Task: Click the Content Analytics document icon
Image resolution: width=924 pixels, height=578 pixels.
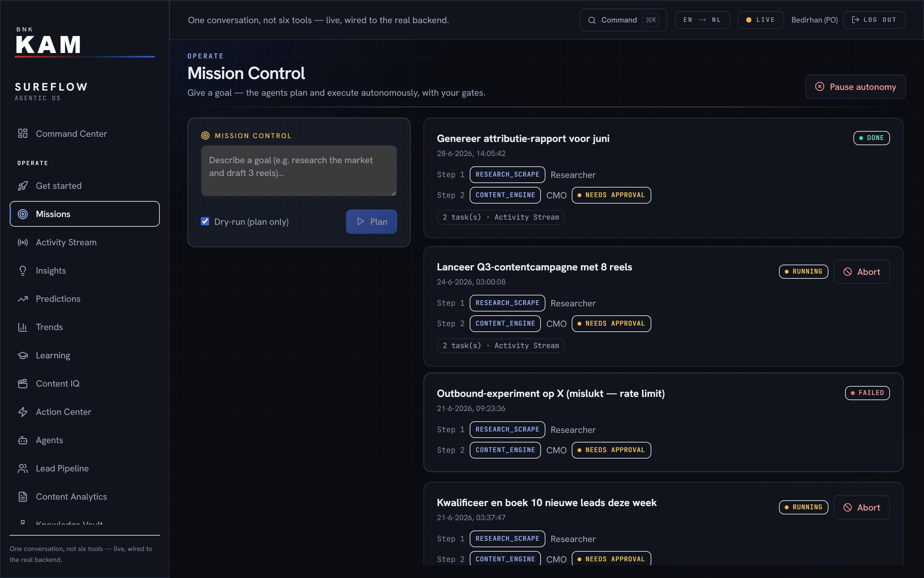Action: coord(23,497)
